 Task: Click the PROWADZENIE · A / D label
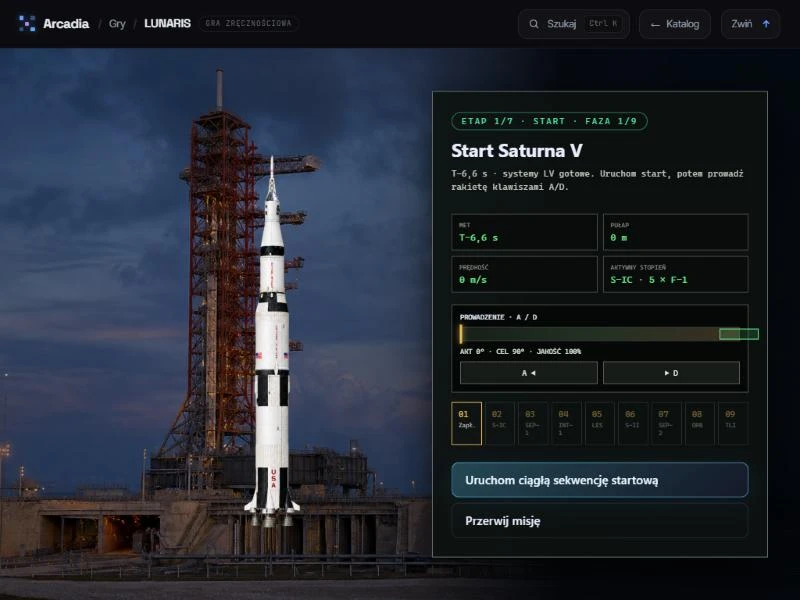tap(498, 317)
